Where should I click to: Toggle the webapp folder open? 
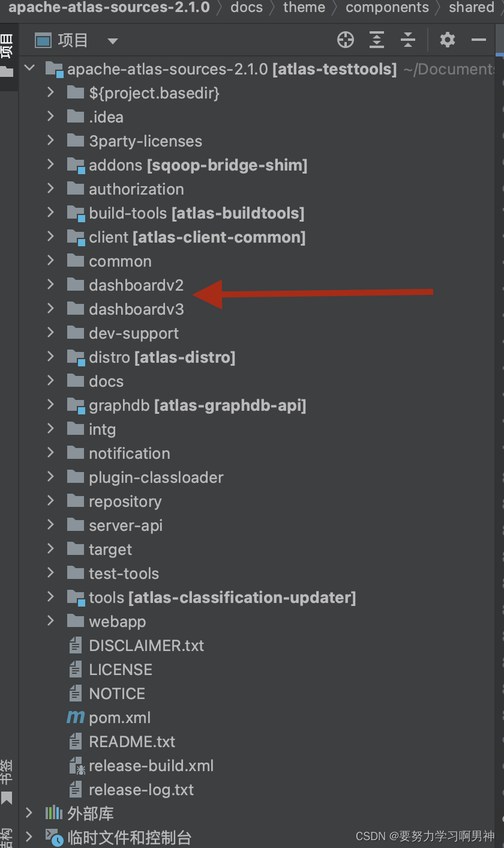[50, 621]
